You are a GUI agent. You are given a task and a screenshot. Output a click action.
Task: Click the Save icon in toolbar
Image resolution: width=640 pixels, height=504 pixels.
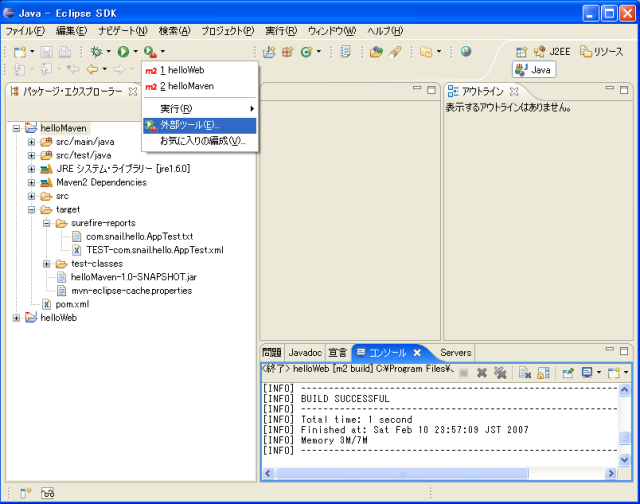pyautogui.click(x=45, y=51)
